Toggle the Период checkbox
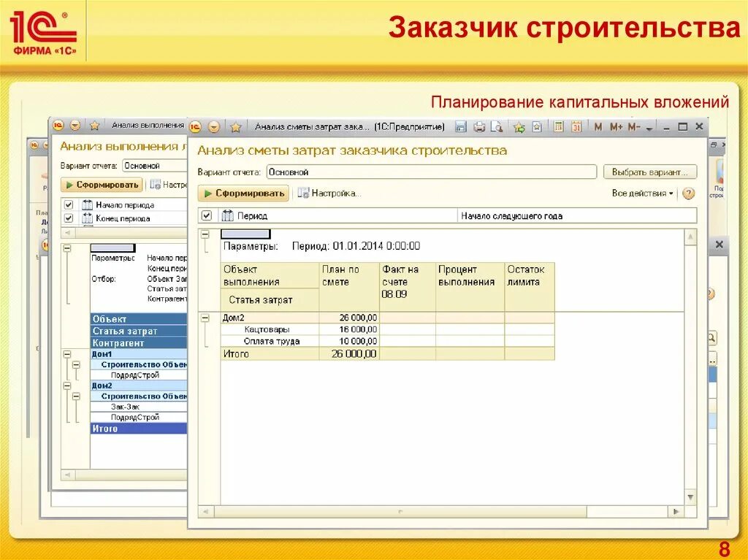 tap(206, 215)
